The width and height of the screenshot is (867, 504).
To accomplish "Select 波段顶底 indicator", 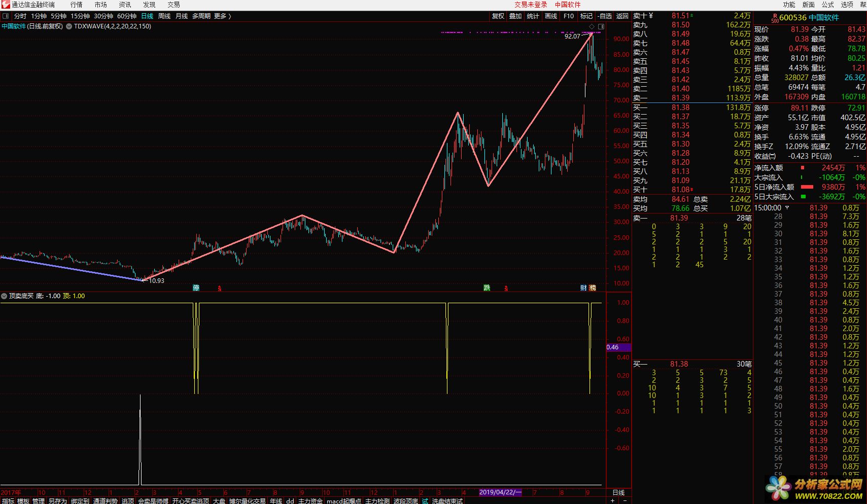I will coord(406,501).
